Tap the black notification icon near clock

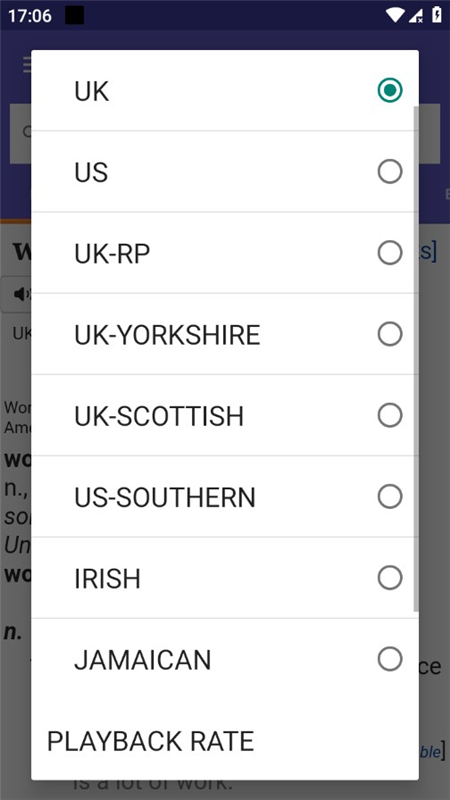click(74, 15)
